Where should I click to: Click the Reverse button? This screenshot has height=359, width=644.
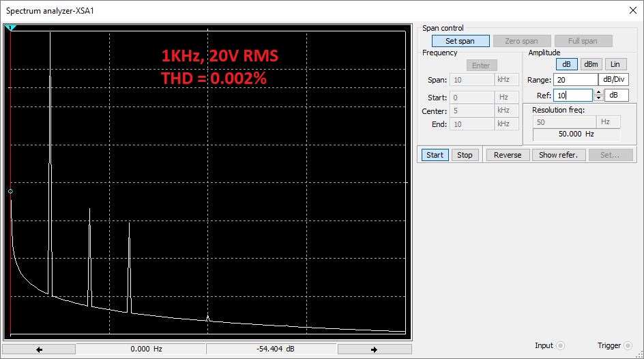pyautogui.click(x=508, y=155)
